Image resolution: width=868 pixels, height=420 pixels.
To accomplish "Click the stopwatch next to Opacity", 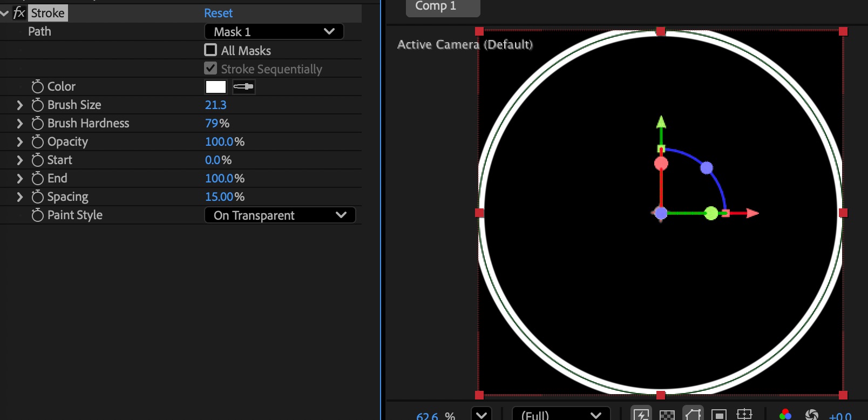I will (x=37, y=141).
